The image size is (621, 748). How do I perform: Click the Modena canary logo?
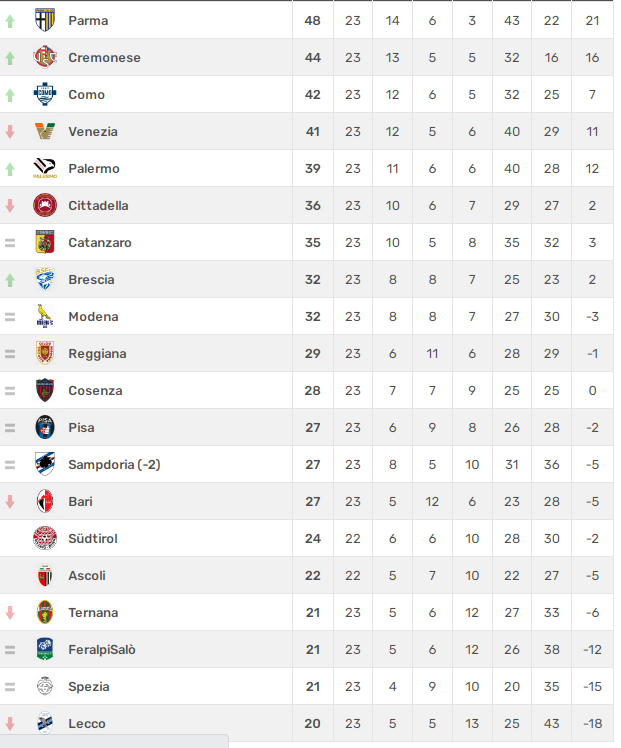pyautogui.click(x=45, y=316)
